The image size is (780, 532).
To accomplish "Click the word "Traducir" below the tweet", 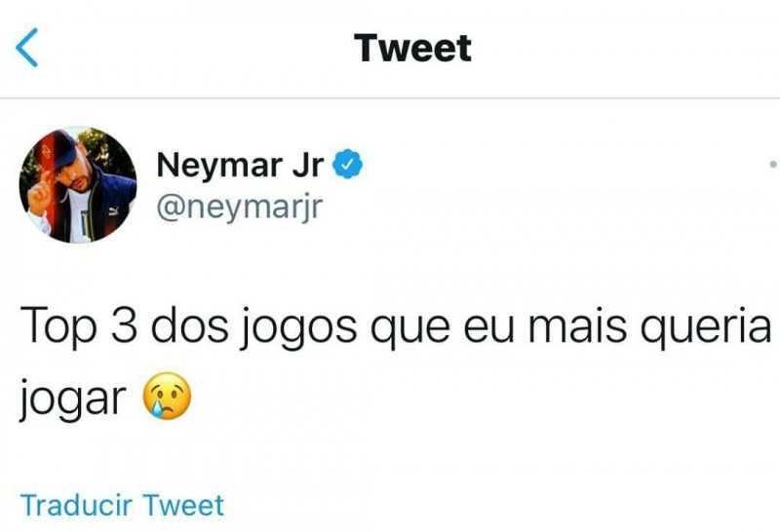I will tap(77, 506).
